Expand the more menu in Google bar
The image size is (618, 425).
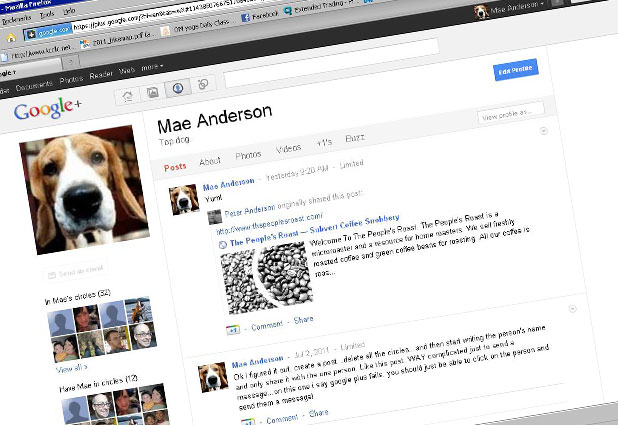pos(152,67)
